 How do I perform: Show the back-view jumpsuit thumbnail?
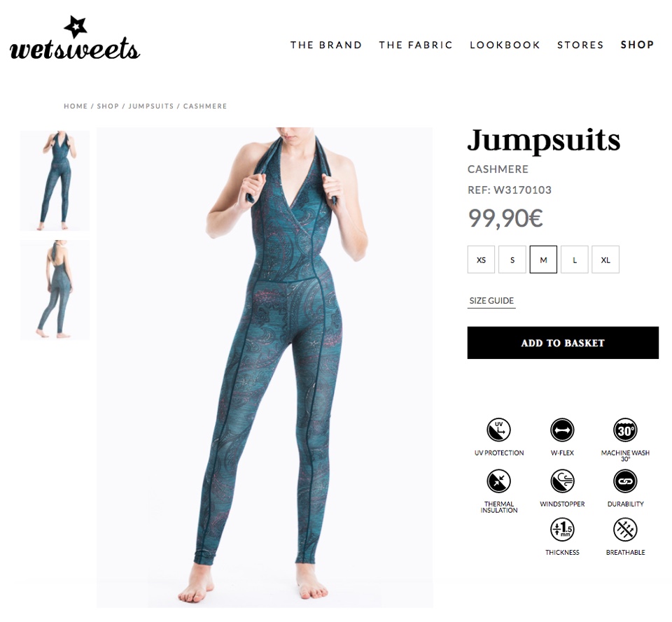point(55,290)
